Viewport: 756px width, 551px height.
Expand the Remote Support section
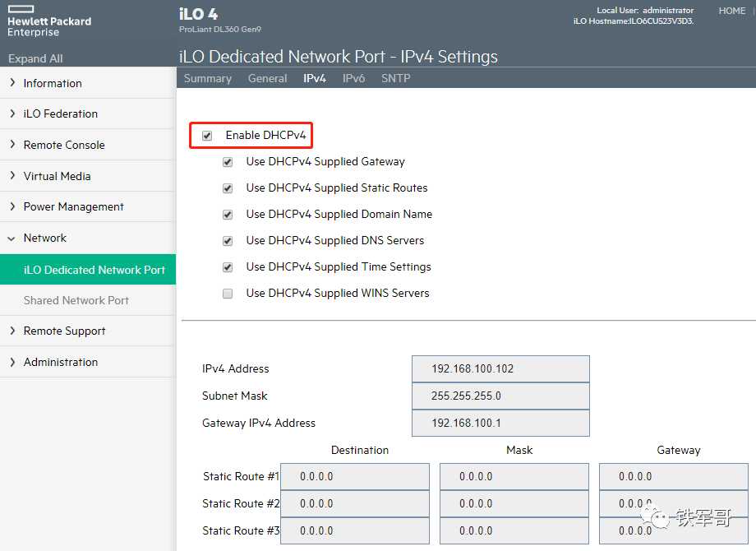tap(12, 331)
